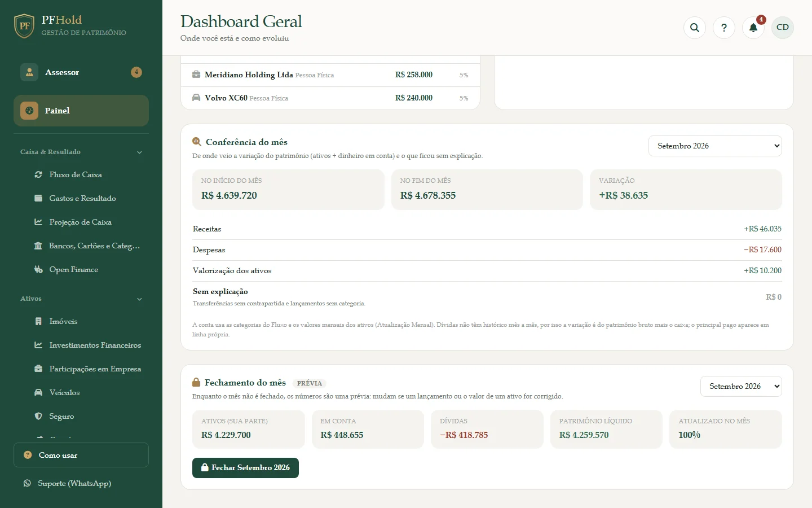Screen dimensions: 812x508
Task: Click the Assessor person icon
Action: (x=29, y=72)
